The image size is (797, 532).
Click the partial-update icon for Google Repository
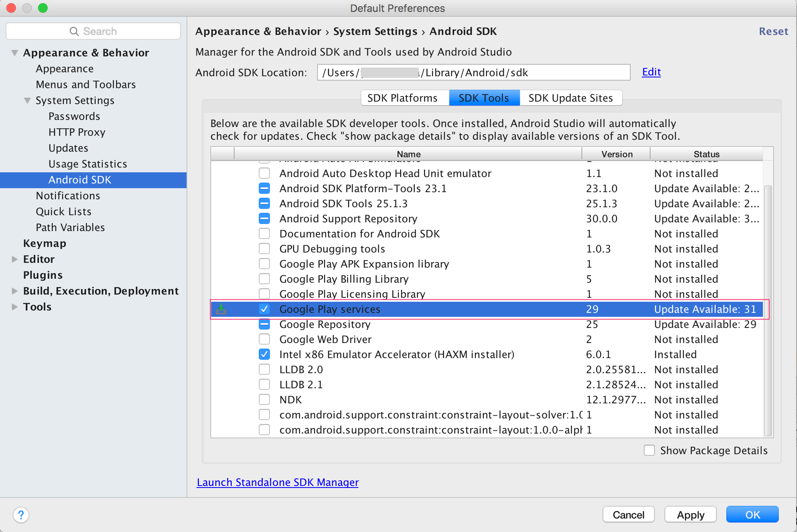tap(264, 324)
